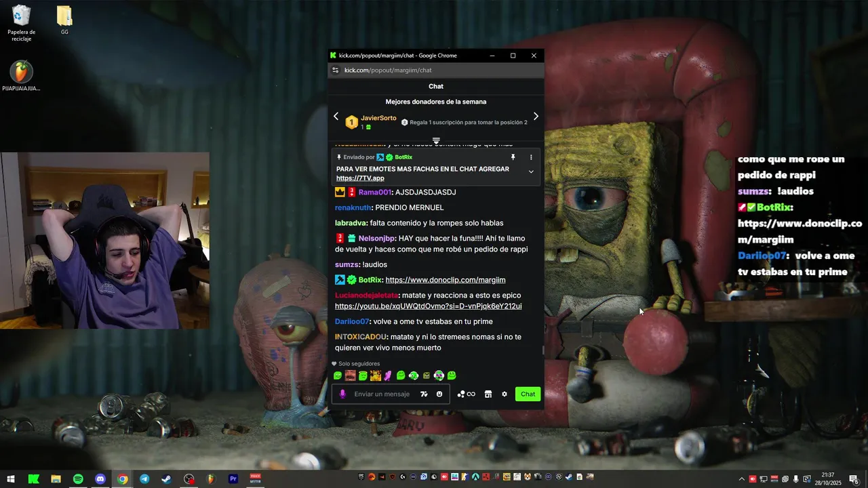Click the username Nelsonjbp in chat
The image size is (868, 488).
pyautogui.click(x=376, y=239)
